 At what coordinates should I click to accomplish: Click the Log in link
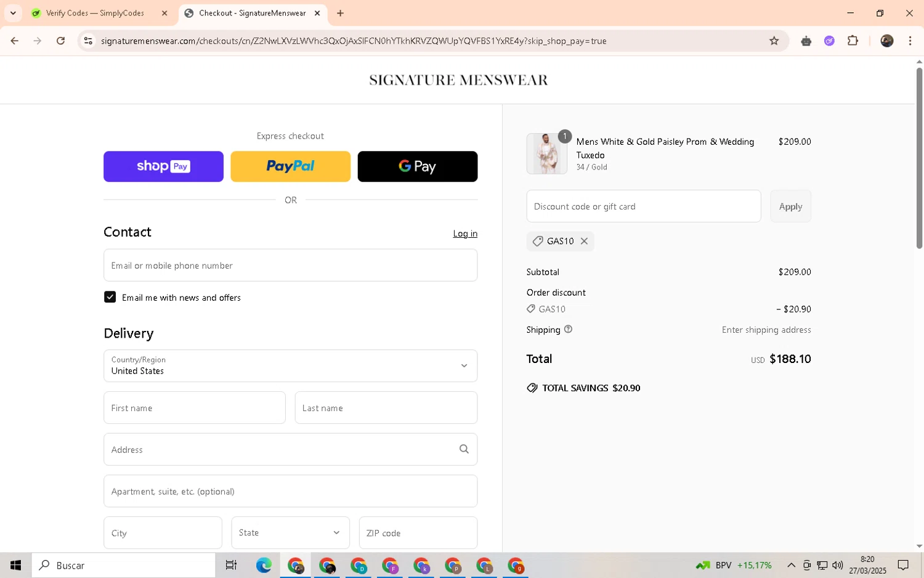click(x=465, y=234)
